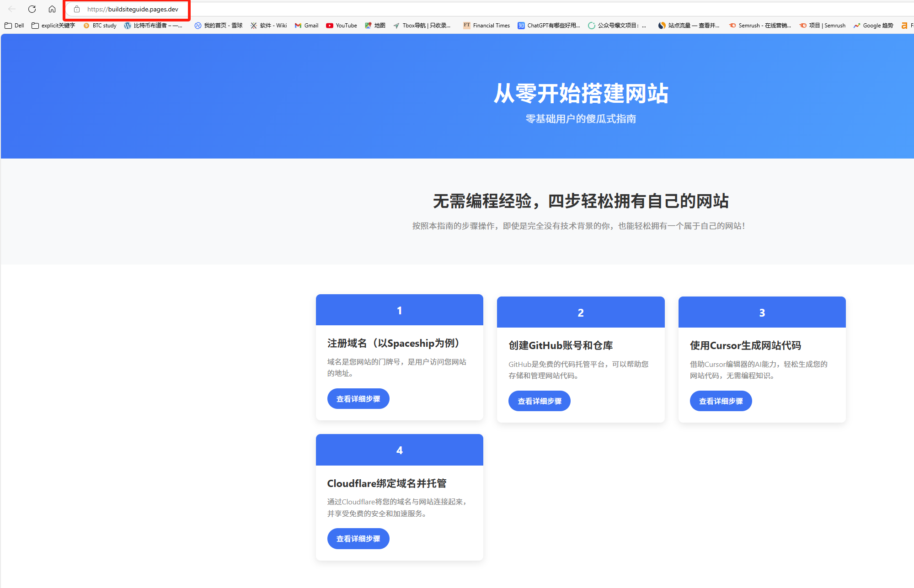Click 查看详细步骤 under 创建GitHub账号和仓库
Screen dimensions: 914x588
539,401
